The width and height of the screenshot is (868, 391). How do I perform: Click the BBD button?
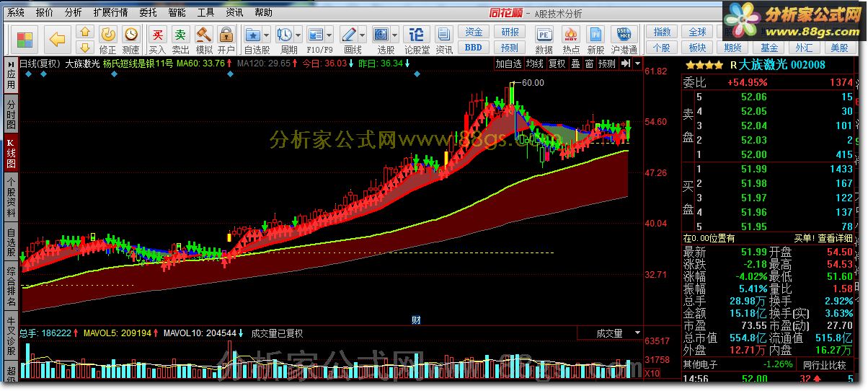[473, 47]
